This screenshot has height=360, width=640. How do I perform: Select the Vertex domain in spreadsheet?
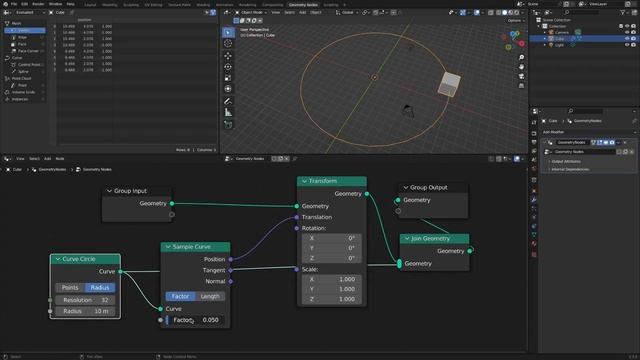tap(24, 31)
